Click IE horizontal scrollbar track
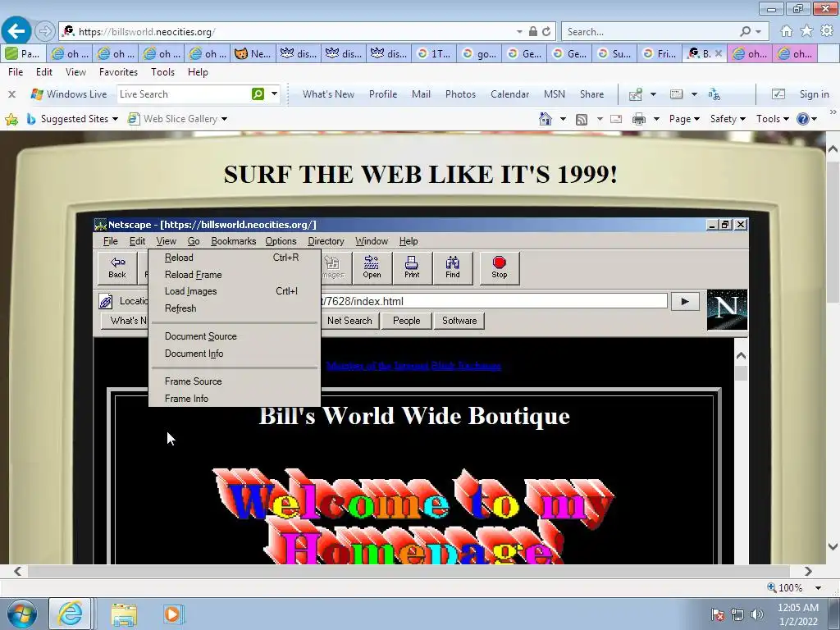 (409, 571)
